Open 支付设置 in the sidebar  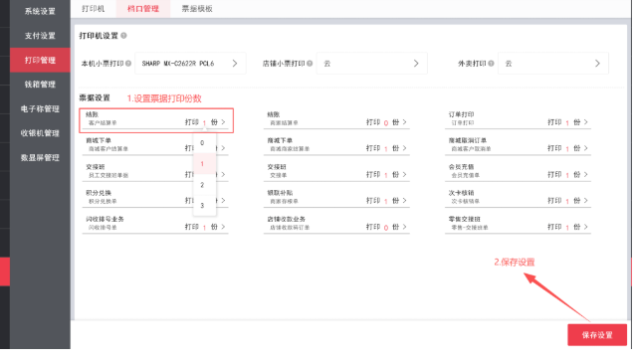click(x=40, y=36)
